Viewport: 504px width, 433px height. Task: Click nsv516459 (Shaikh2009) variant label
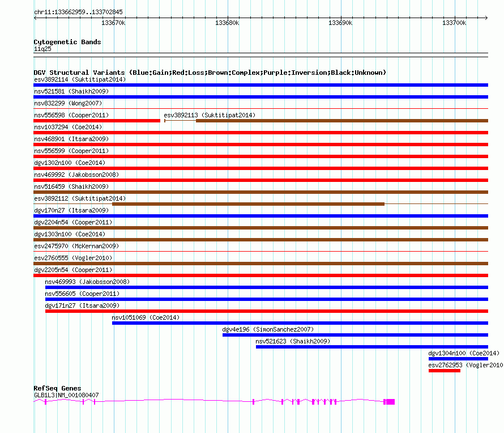pyautogui.click(x=71, y=186)
